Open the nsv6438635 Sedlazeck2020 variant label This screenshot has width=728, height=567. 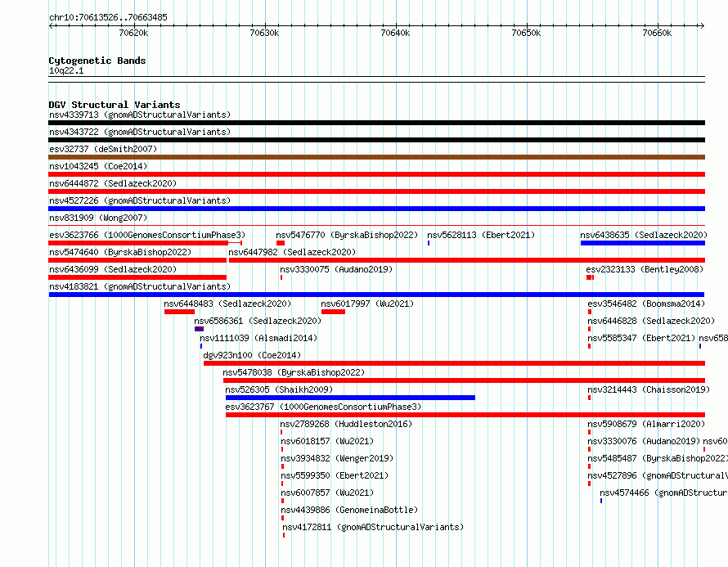click(x=644, y=235)
